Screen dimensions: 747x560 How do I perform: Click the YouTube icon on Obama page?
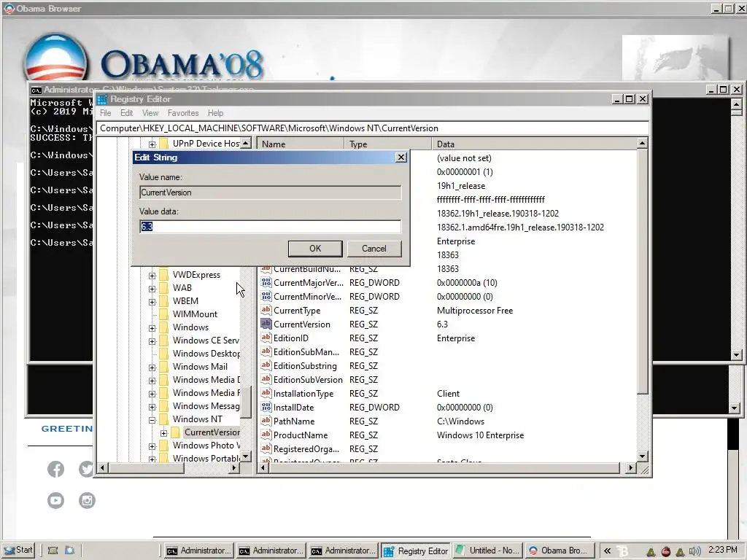pos(55,500)
